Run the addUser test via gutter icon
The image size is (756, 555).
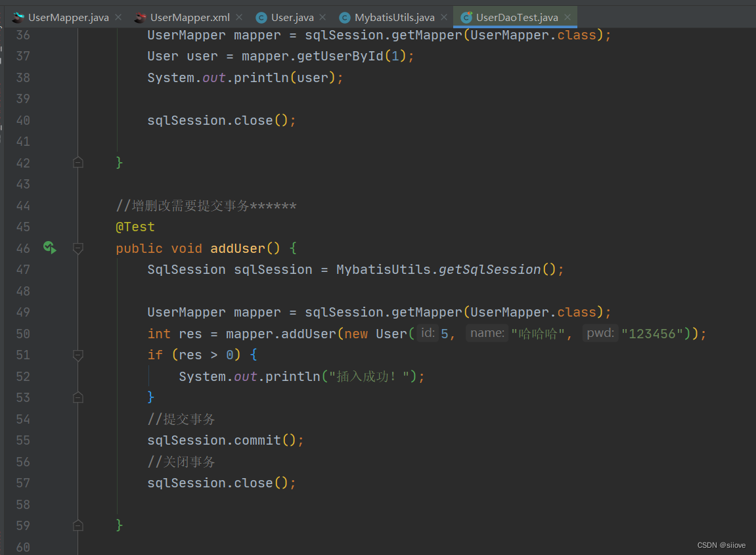[x=50, y=248]
